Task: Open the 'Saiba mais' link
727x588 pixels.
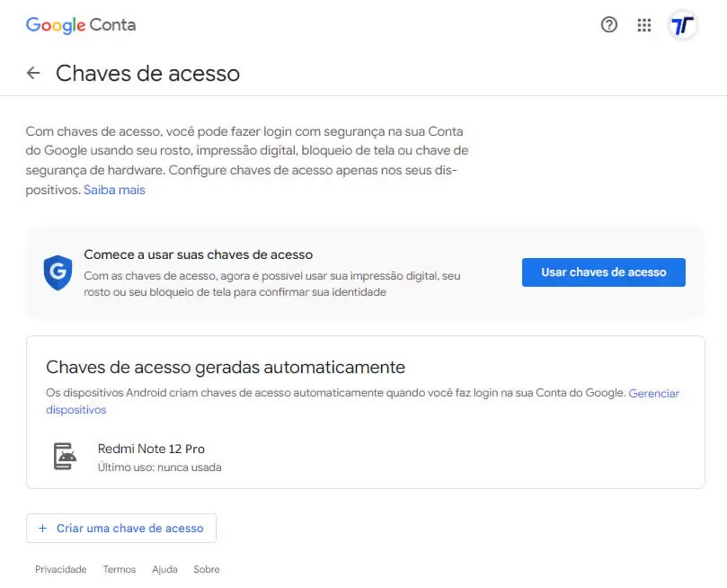Action: [114, 190]
